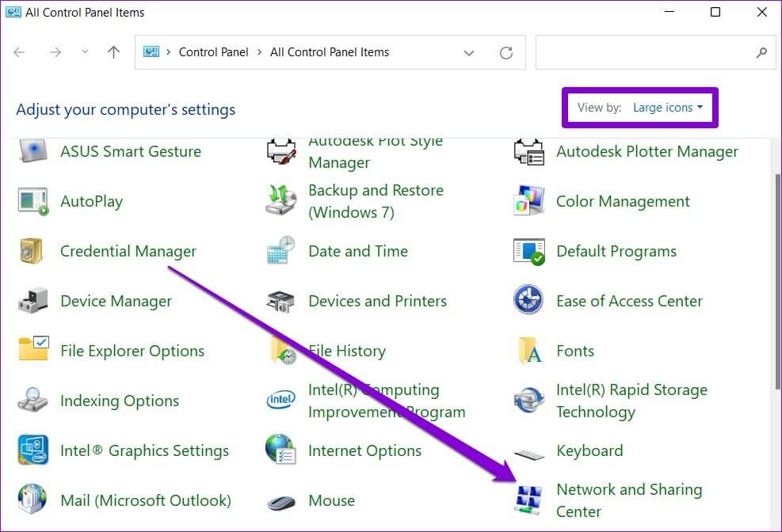Click the vertical scrollbar thumb
The height and width of the screenshot is (532, 782).
pyautogui.click(x=778, y=282)
